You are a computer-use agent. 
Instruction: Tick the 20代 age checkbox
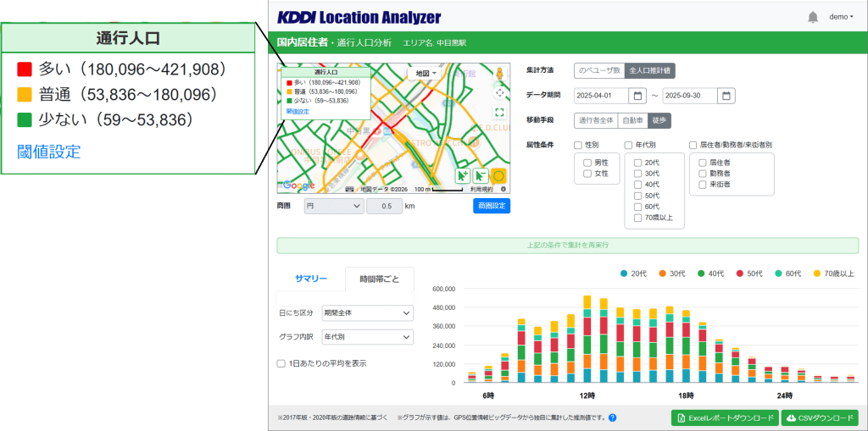click(x=637, y=163)
